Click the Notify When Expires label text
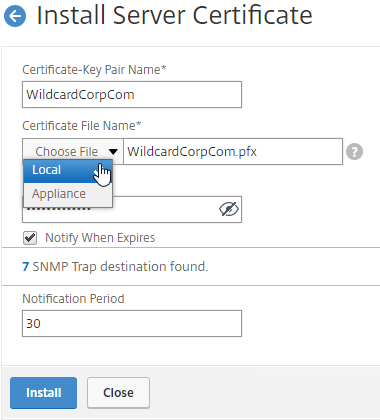380x420 pixels. (x=100, y=238)
